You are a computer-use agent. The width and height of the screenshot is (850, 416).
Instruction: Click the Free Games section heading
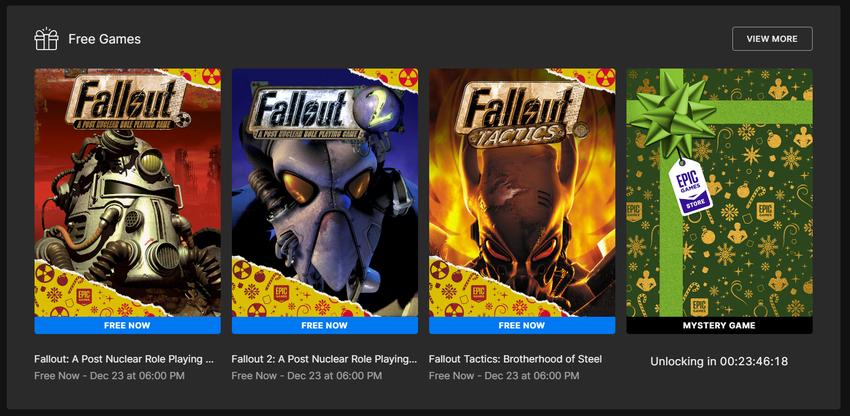point(104,39)
